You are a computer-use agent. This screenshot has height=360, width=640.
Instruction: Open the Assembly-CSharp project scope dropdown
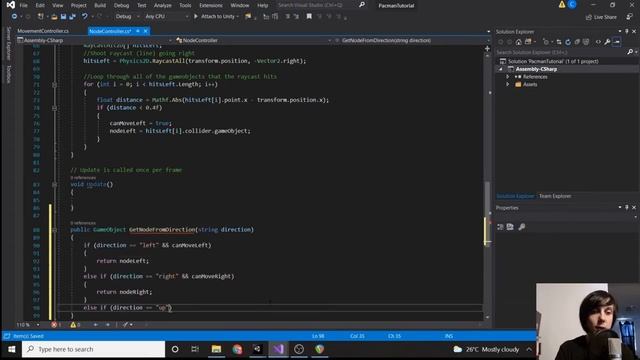[x=95, y=40]
